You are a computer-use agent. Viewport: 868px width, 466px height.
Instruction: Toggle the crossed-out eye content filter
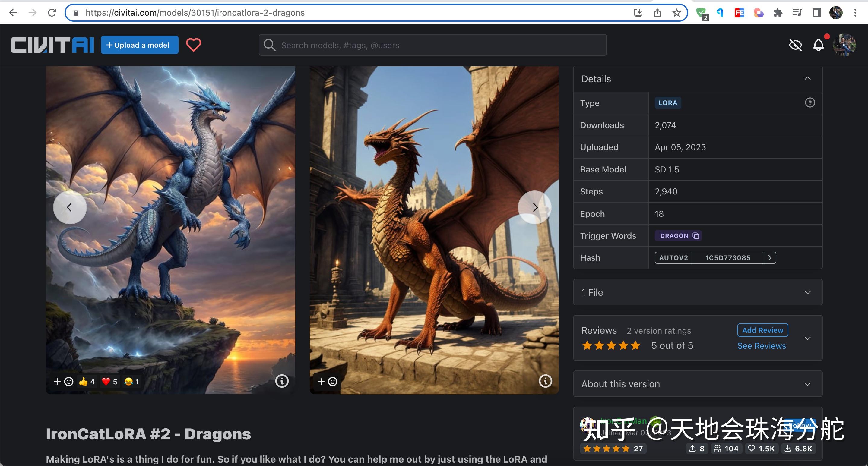(x=796, y=45)
